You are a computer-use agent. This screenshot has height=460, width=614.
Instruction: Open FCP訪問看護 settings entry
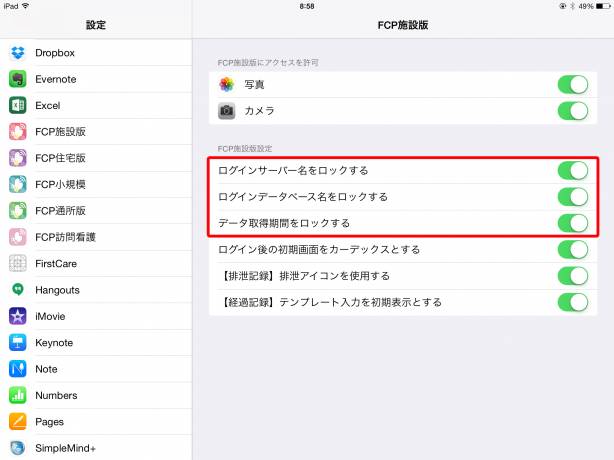[x=66, y=237]
